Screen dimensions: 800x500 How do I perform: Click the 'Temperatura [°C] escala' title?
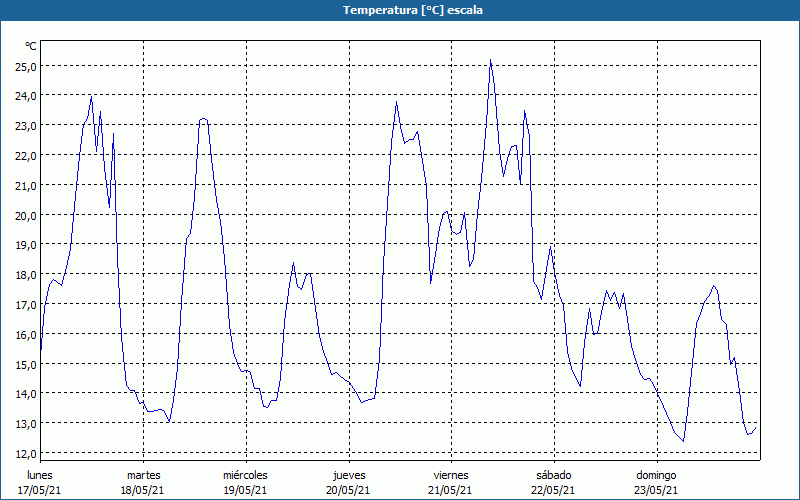[413, 10]
